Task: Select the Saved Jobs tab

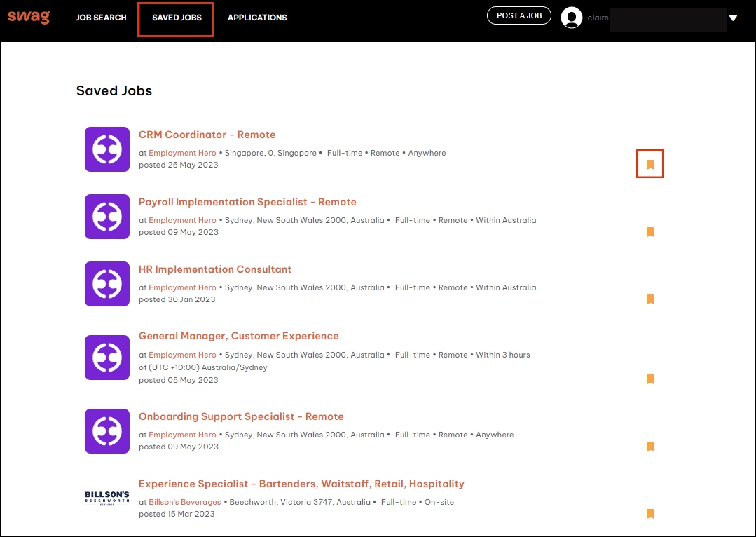Action: tap(177, 18)
